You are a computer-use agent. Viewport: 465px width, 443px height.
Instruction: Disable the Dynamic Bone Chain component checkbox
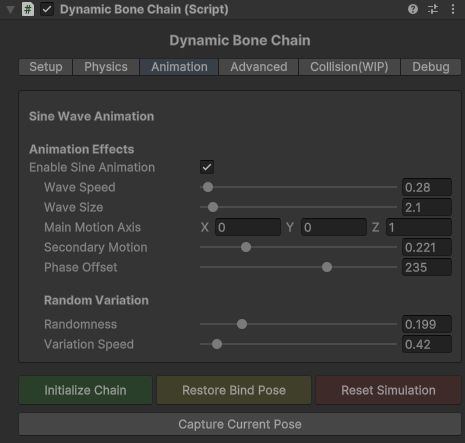pos(47,9)
